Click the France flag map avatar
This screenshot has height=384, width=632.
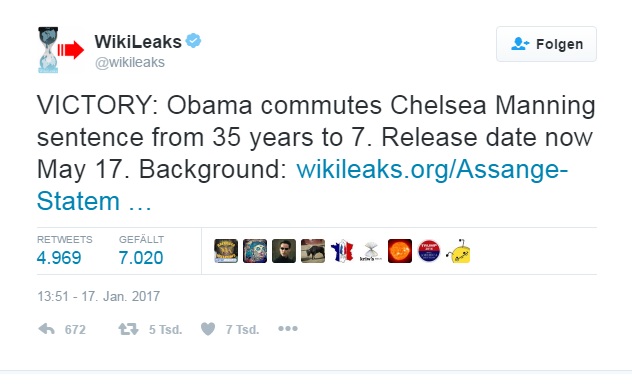coord(342,251)
